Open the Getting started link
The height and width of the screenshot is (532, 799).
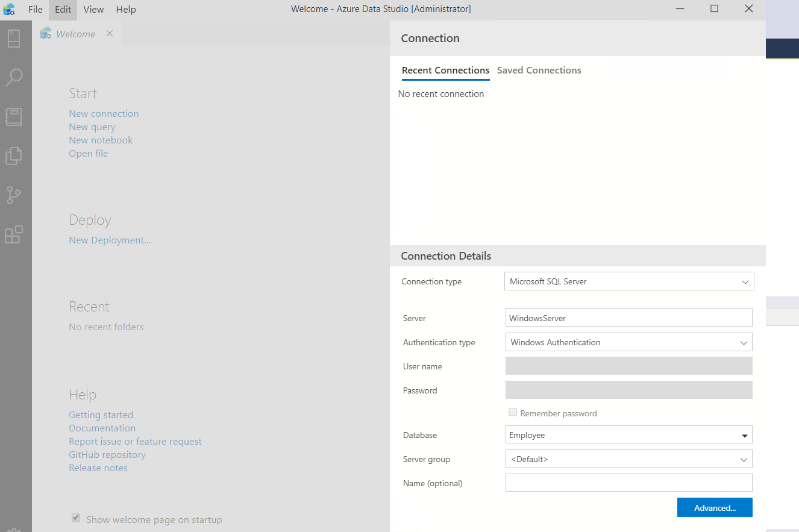coord(101,415)
